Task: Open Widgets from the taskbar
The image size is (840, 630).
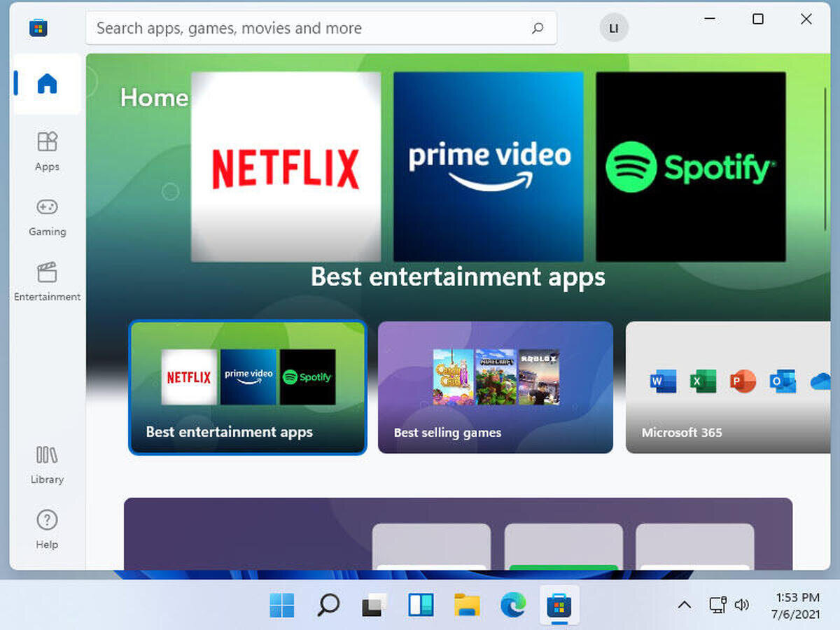Action: tap(421, 605)
